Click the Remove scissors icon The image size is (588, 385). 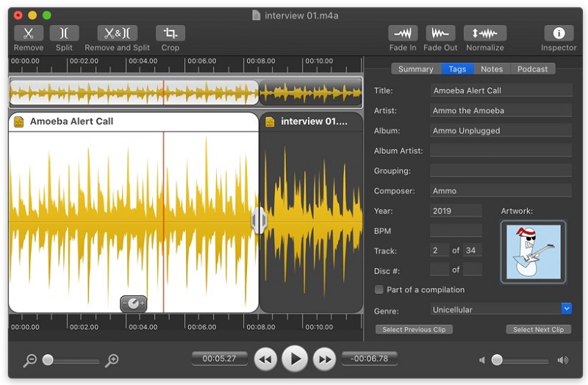[x=29, y=33]
